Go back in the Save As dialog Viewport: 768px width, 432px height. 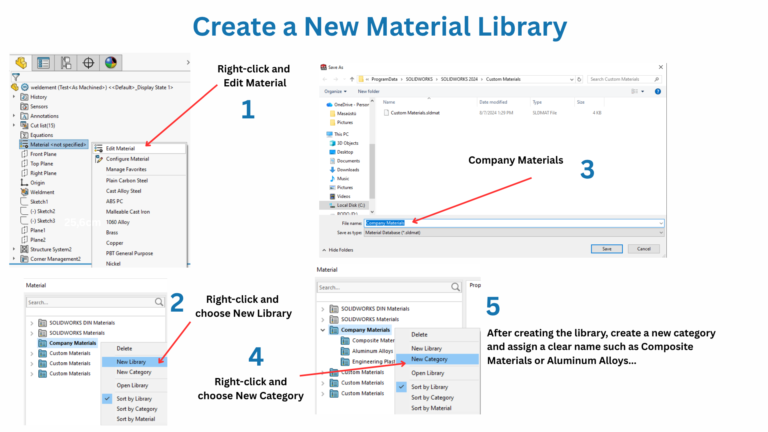(324, 79)
